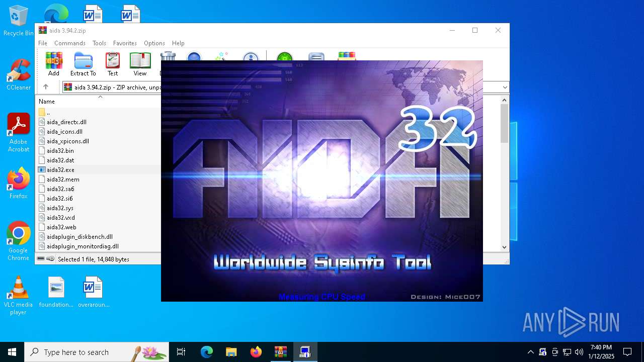The image size is (644, 362).
Task: Click the Test archive toolbar icon
Action: (x=113, y=64)
